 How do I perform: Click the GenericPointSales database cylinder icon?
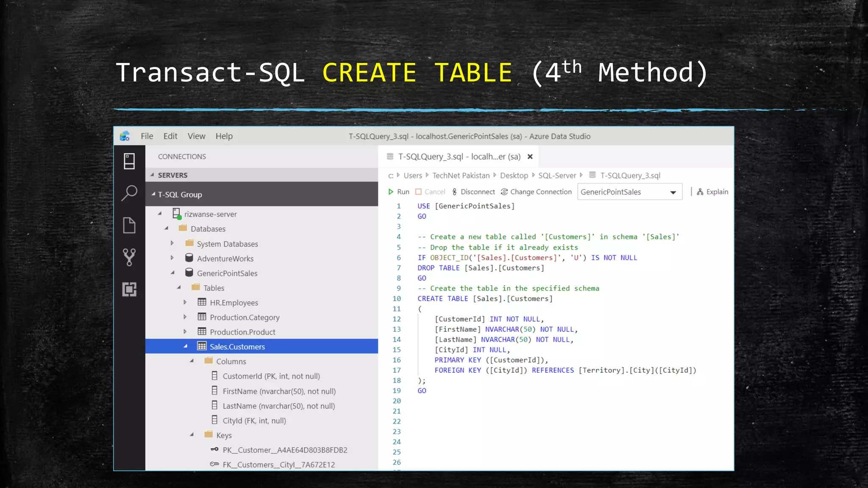click(x=189, y=273)
